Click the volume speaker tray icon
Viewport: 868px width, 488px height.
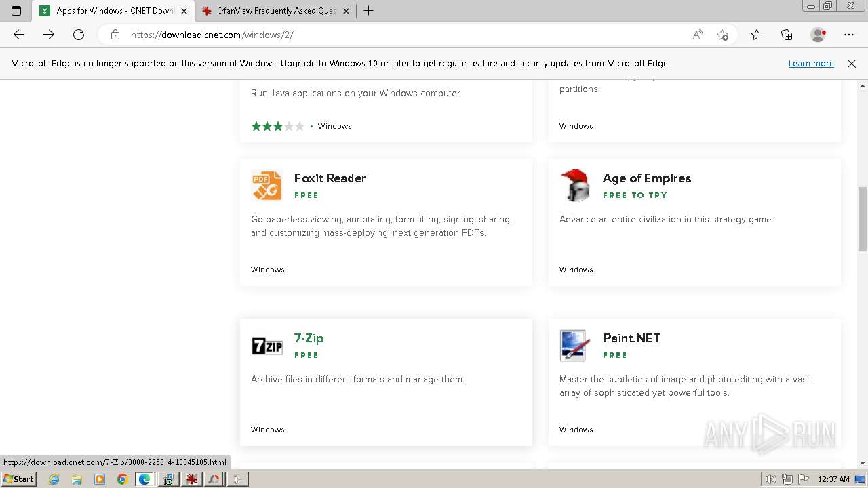tap(771, 479)
